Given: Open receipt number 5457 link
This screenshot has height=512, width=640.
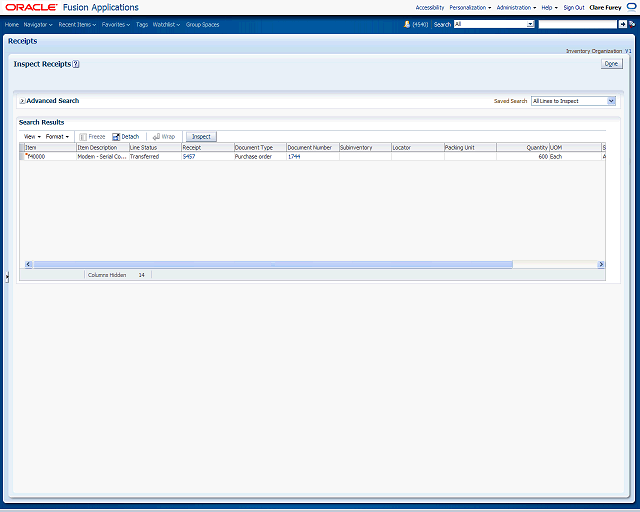Looking at the screenshot, I should click(x=189, y=157).
